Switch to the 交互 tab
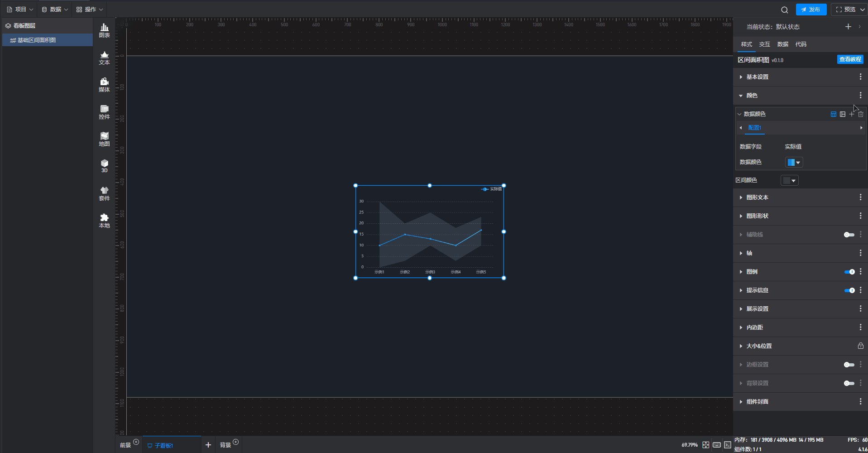The image size is (868, 453). coord(764,44)
